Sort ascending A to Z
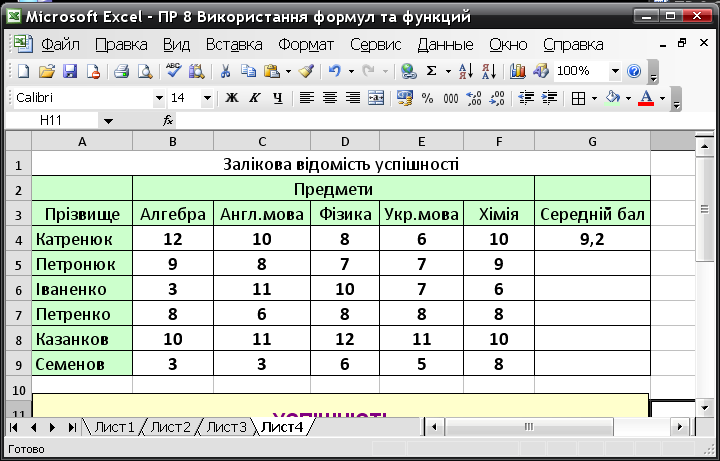720x461 pixels. (x=466, y=71)
